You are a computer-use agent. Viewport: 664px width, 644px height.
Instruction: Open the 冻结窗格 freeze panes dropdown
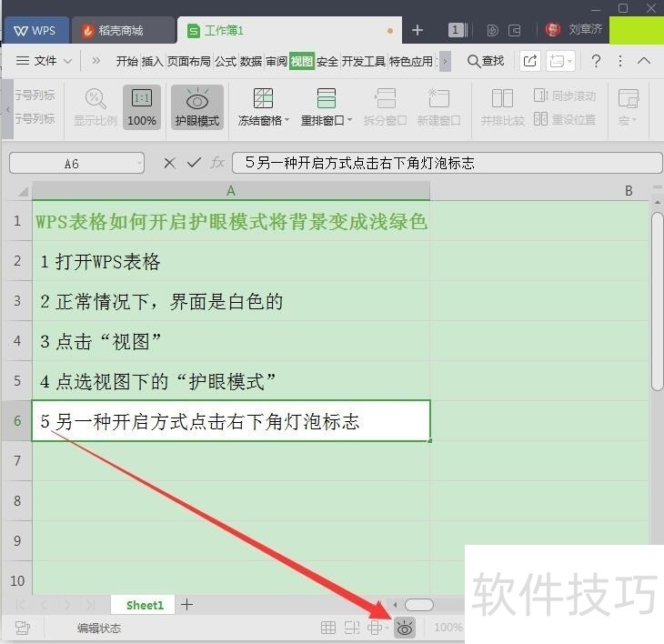coord(263,107)
